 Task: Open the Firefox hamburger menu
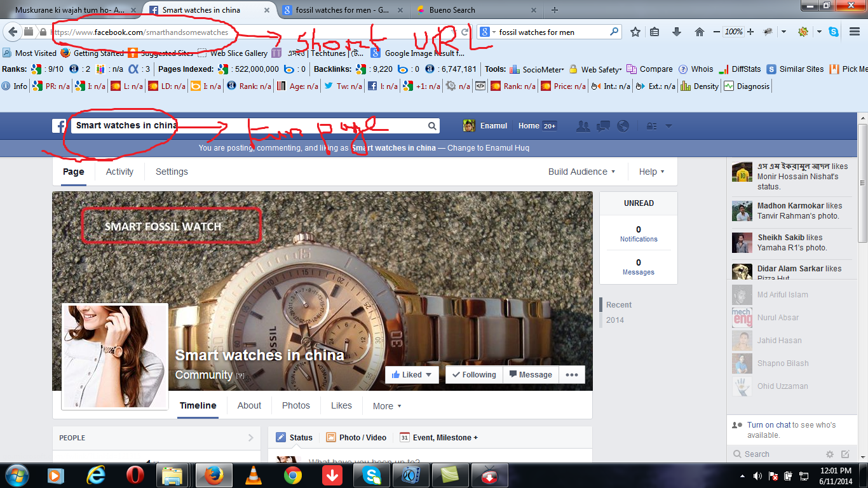click(855, 32)
